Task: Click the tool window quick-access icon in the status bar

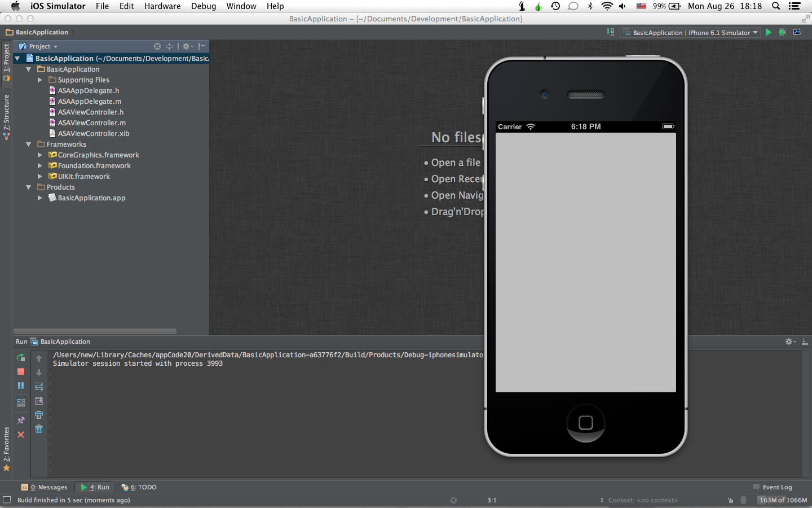Action: (x=7, y=500)
